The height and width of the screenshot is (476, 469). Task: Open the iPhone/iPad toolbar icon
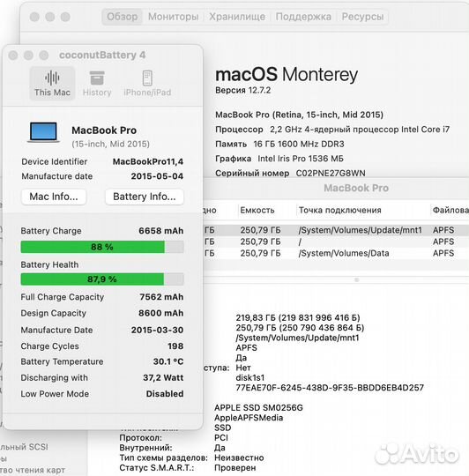pos(147,84)
